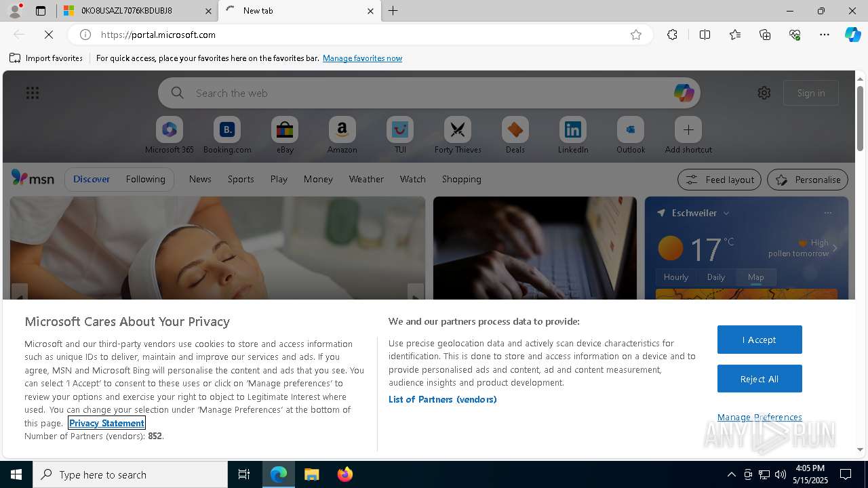Launch Firefox from taskbar
The height and width of the screenshot is (488, 868).
pos(344,474)
